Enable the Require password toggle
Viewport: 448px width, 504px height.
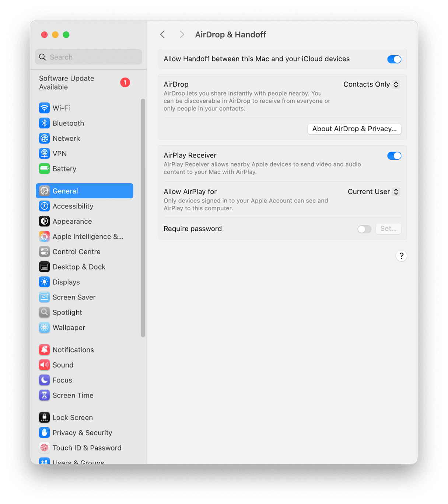pyautogui.click(x=364, y=229)
